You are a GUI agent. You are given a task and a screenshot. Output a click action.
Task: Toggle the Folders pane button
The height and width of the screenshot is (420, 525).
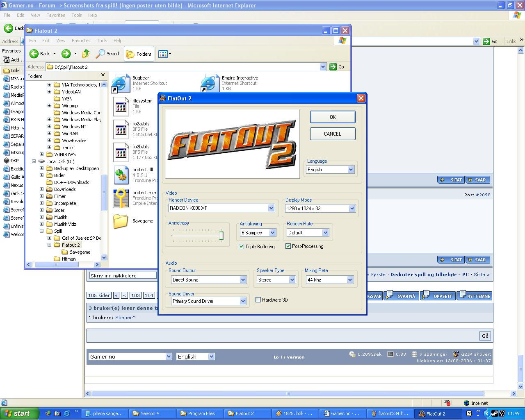pyautogui.click(x=139, y=54)
